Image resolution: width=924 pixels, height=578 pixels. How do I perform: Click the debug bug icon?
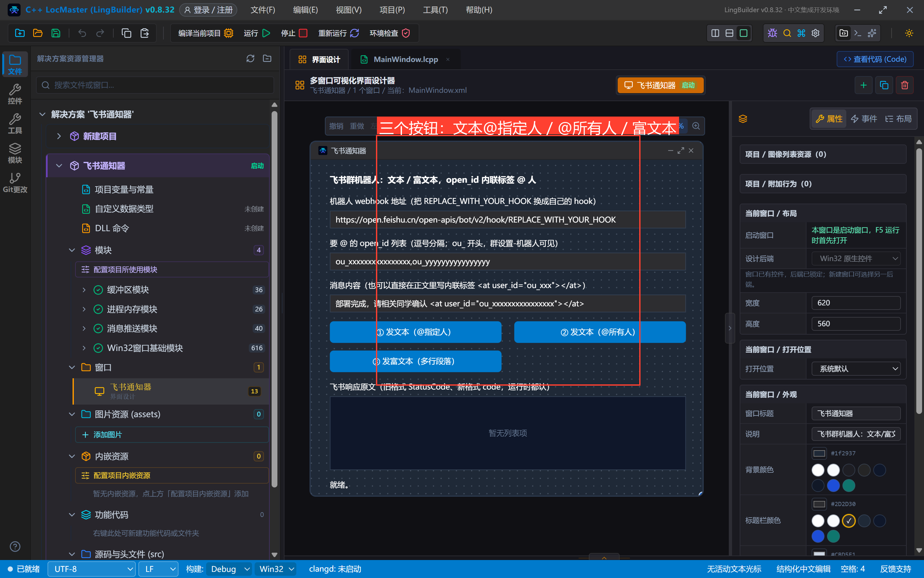pyautogui.click(x=772, y=33)
